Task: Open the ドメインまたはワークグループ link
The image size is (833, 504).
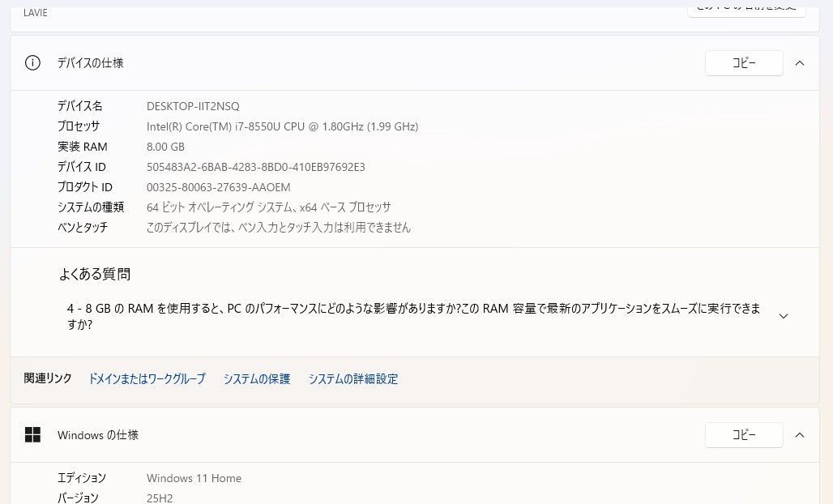Action: [147, 378]
